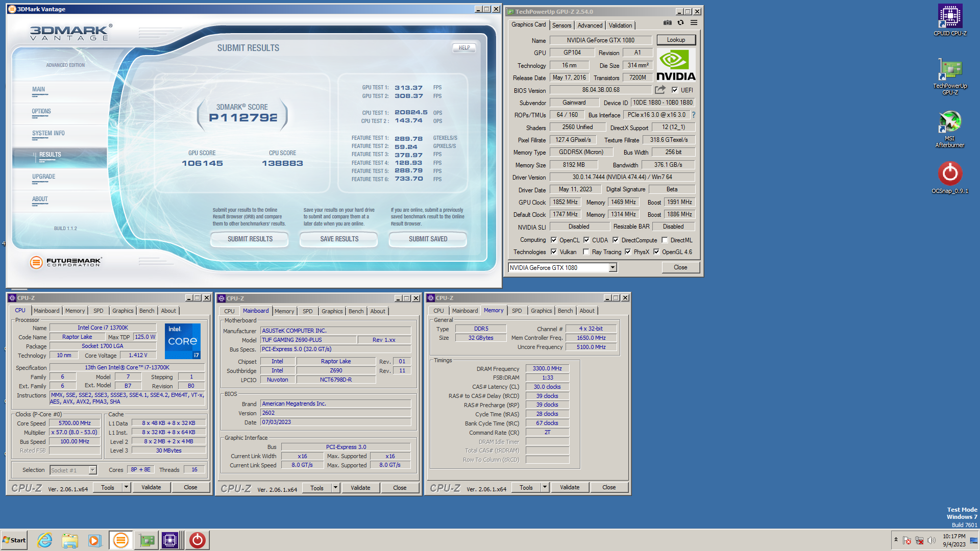Open the CPUID CPU-Z desktop shortcut
Image resolution: width=980 pixels, height=551 pixels.
tap(950, 20)
